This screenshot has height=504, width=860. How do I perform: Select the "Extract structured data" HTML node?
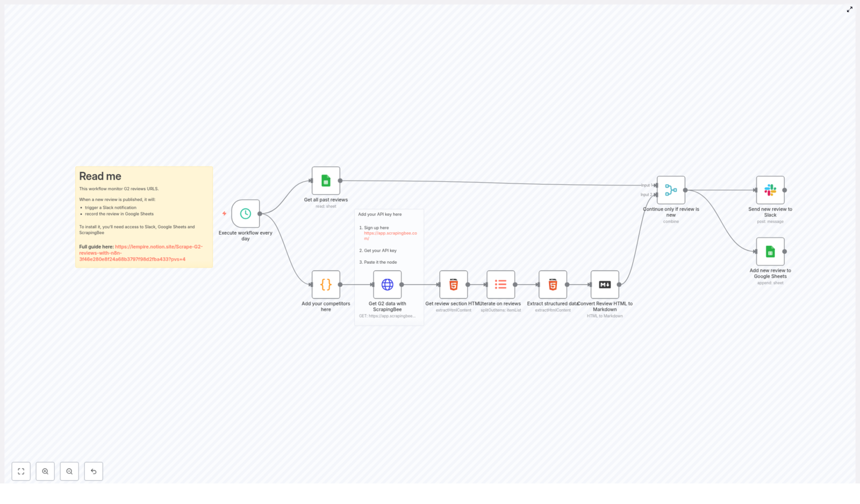(553, 285)
